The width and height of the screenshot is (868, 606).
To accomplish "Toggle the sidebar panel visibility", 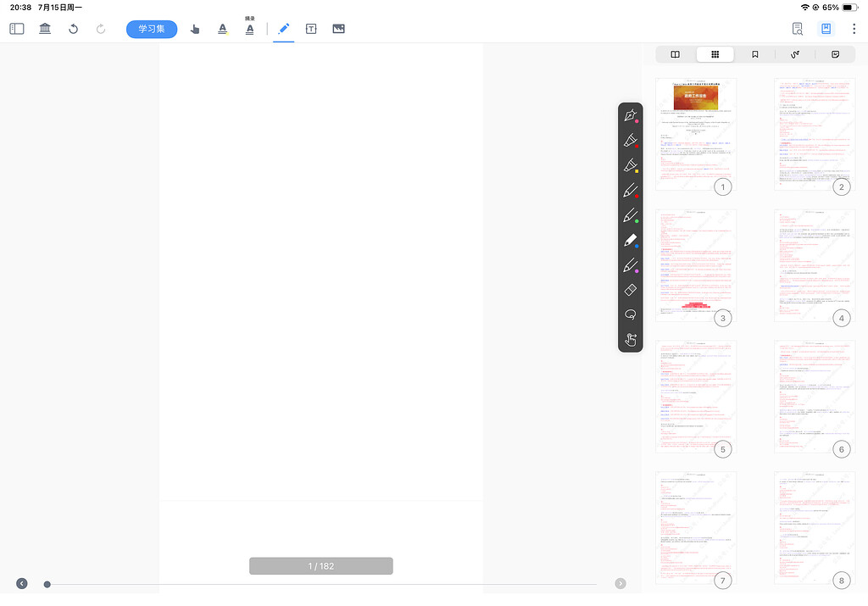I will coord(17,28).
